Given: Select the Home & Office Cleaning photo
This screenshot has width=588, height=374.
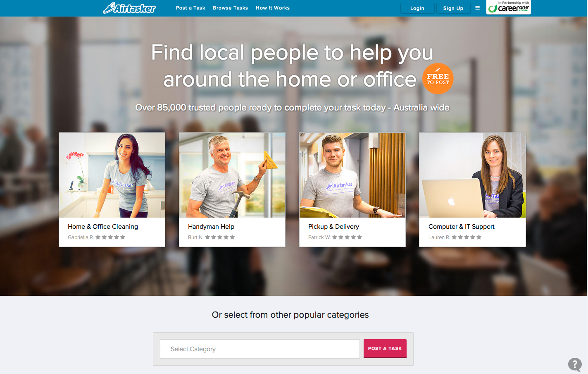Looking at the screenshot, I should (112, 175).
